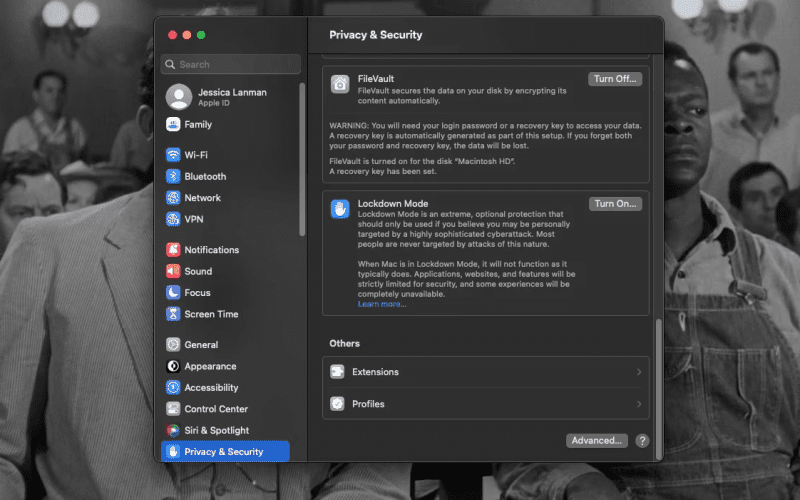
Task: Expand the Extensions row chevron
Action: tap(639, 372)
